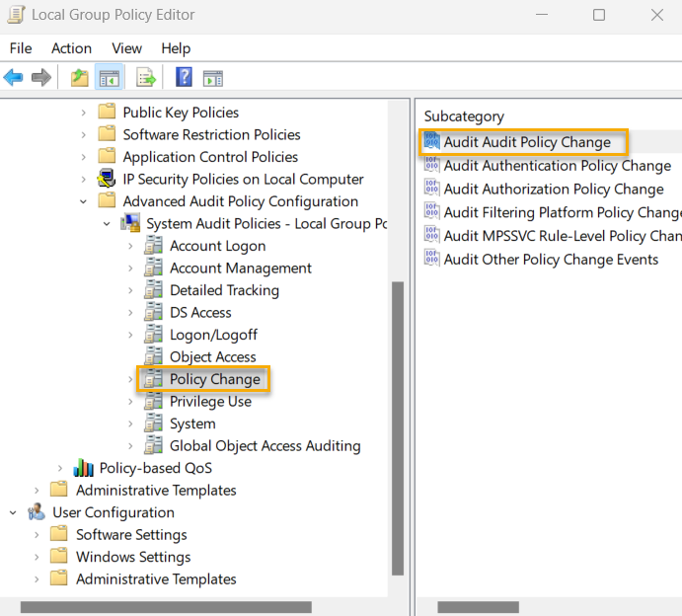
Task: Collapse the User Configuration tree node
Action: (x=13, y=512)
